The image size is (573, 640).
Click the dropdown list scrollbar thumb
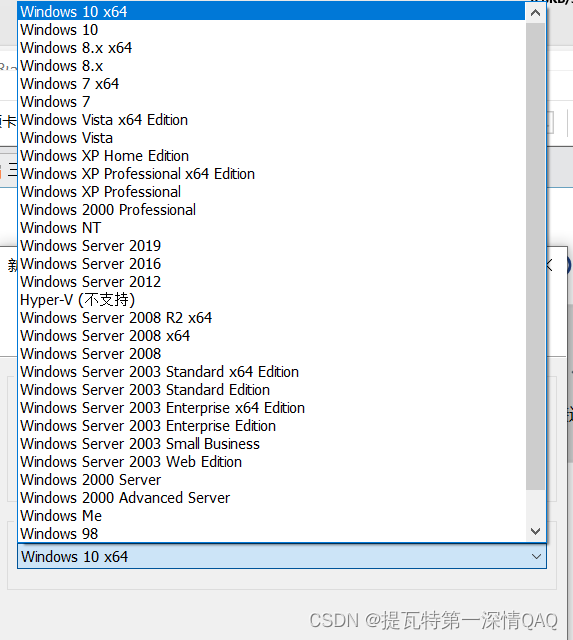click(535, 256)
